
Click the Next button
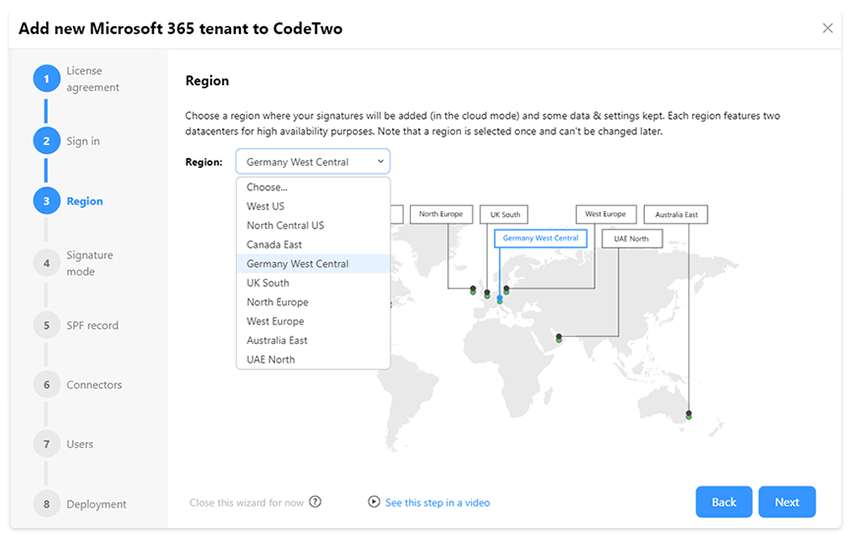(x=787, y=502)
